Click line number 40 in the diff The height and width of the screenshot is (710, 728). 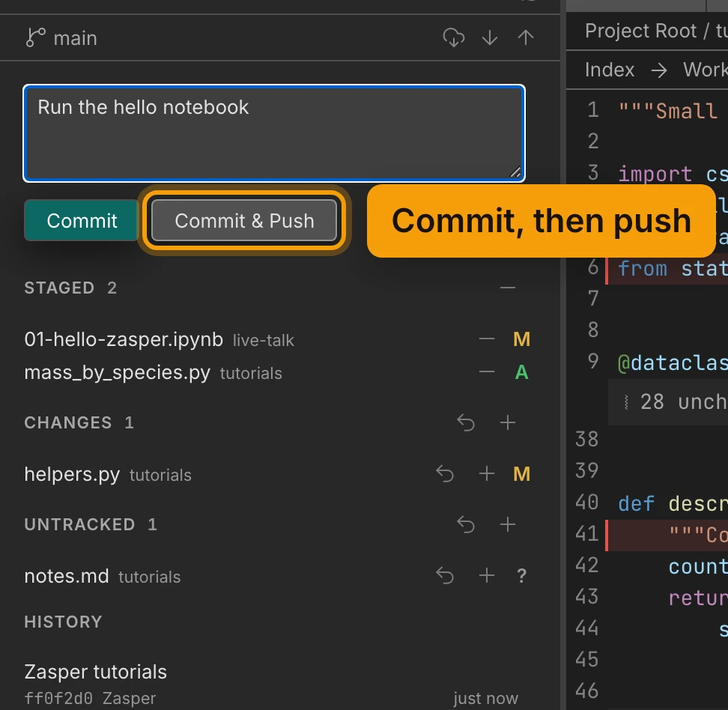pyautogui.click(x=587, y=503)
